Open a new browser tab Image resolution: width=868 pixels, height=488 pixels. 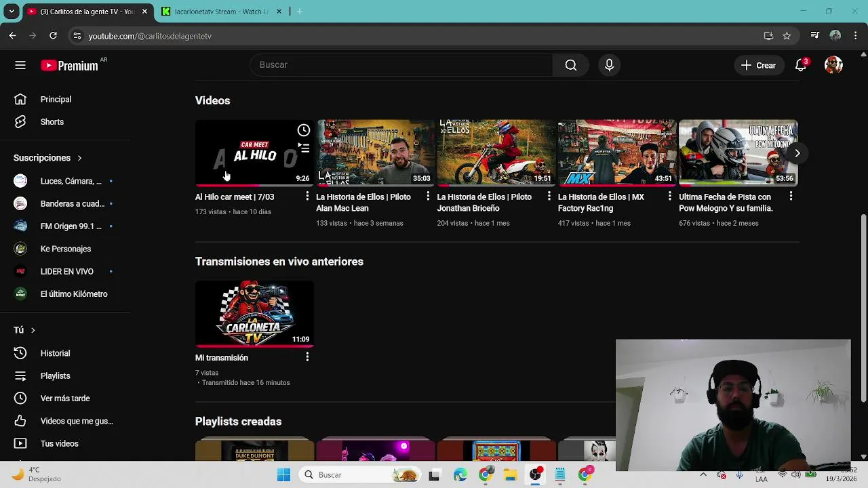tap(300, 12)
